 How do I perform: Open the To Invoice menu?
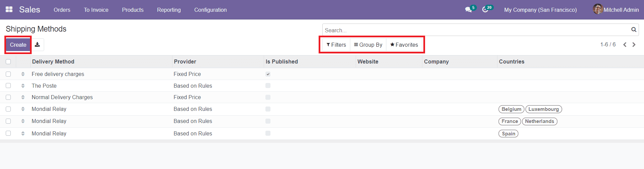point(96,10)
